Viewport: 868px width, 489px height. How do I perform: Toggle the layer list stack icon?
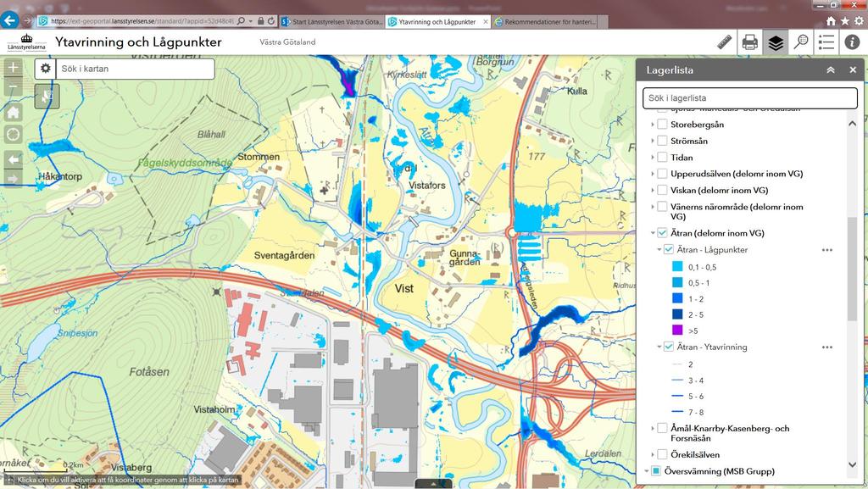[776, 42]
